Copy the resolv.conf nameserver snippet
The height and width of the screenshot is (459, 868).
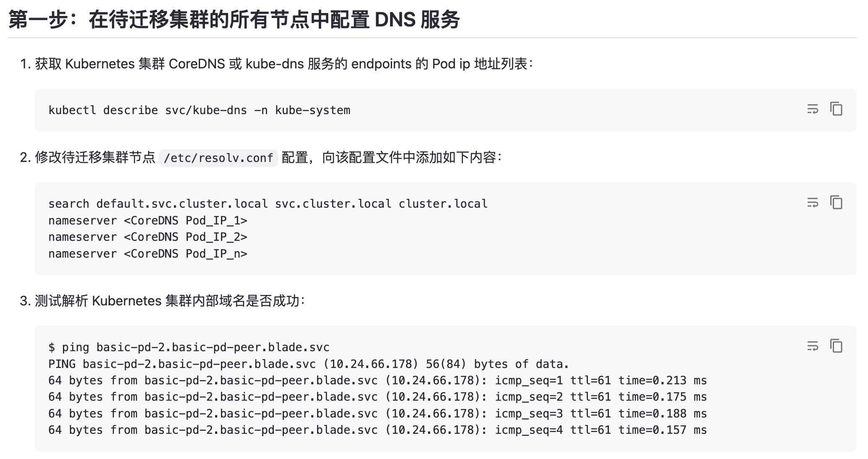pyautogui.click(x=836, y=203)
